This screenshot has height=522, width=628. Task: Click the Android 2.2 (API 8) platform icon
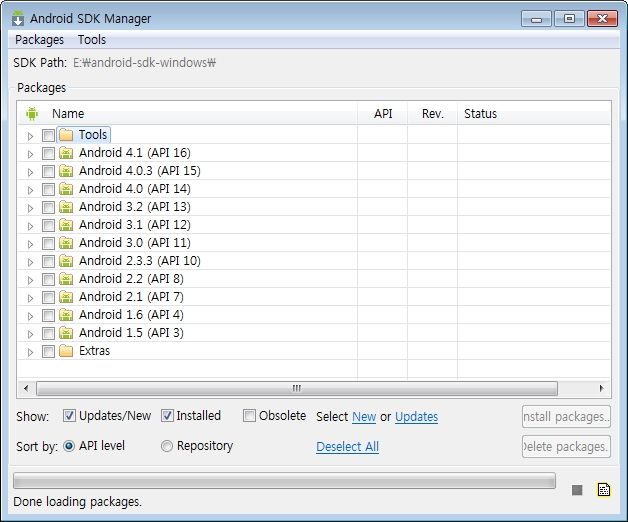click(66, 279)
